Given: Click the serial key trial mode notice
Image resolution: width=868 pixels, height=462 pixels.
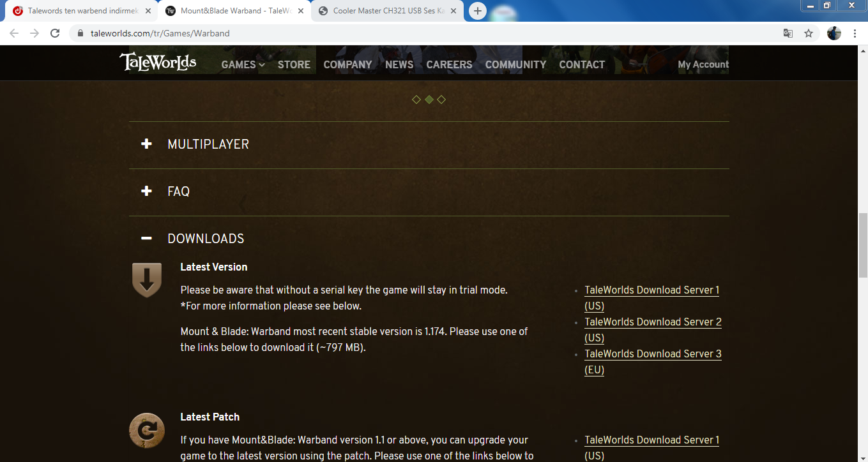Looking at the screenshot, I should click(x=344, y=290).
